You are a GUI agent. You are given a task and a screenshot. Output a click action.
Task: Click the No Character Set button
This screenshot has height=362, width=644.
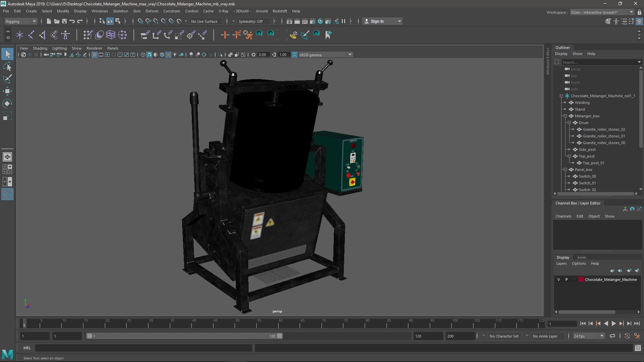tap(504, 336)
